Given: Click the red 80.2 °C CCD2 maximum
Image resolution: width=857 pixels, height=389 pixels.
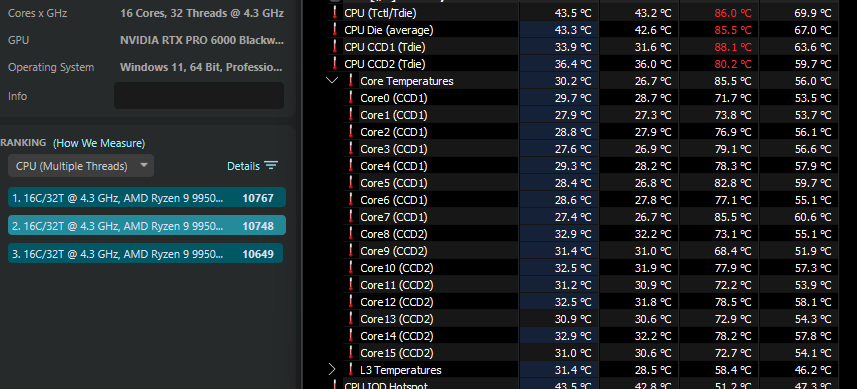Looking at the screenshot, I should [x=732, y=64].
